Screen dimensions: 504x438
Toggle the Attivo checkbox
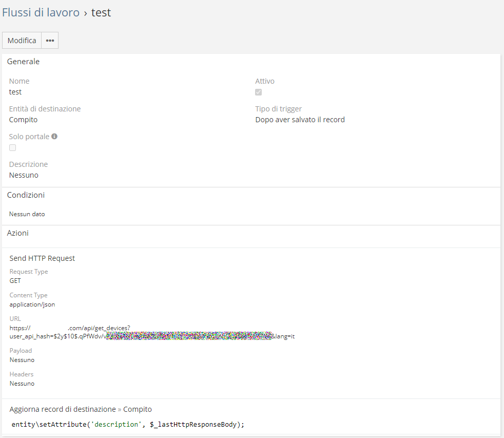pyautogui.click(x=259, y=92)
